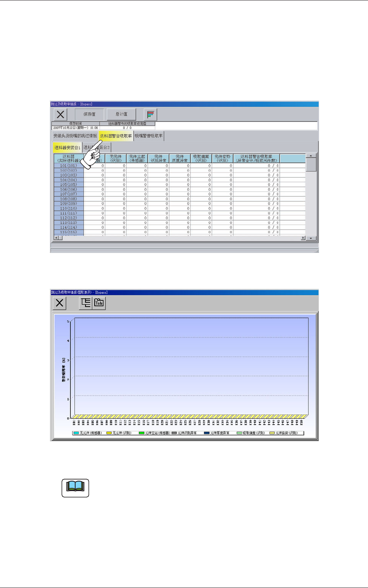
Task: Click the Tab folder icon in graph toolbar
Action: pos(99,303)
